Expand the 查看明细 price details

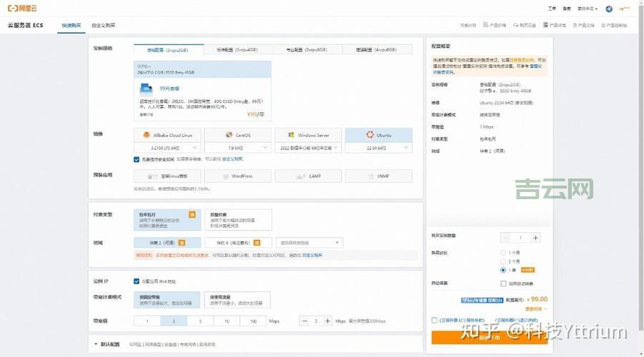(x=535, y=309)
